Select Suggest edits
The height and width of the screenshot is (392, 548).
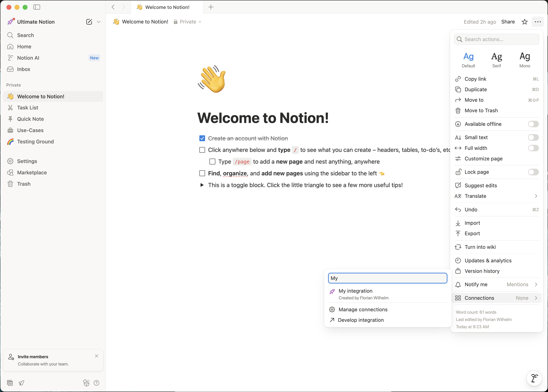tap(497, 186)
